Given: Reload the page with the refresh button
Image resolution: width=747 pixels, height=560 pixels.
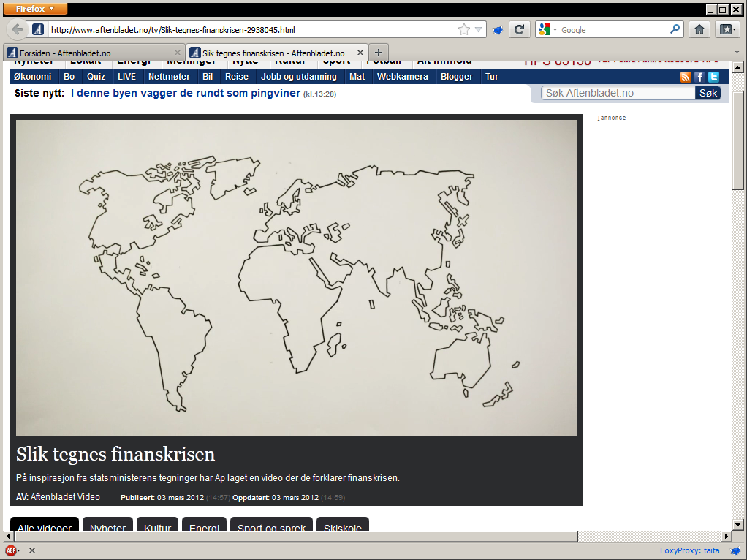Looking at the screenshot, I should 519,29.
